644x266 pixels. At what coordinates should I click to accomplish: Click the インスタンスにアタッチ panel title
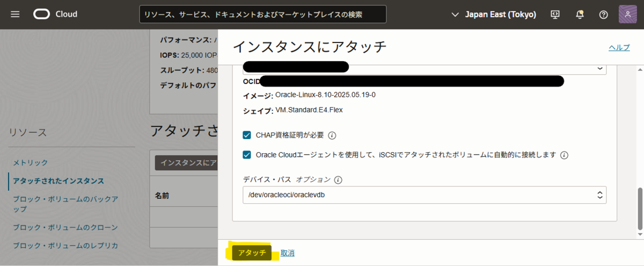[310, 47]
